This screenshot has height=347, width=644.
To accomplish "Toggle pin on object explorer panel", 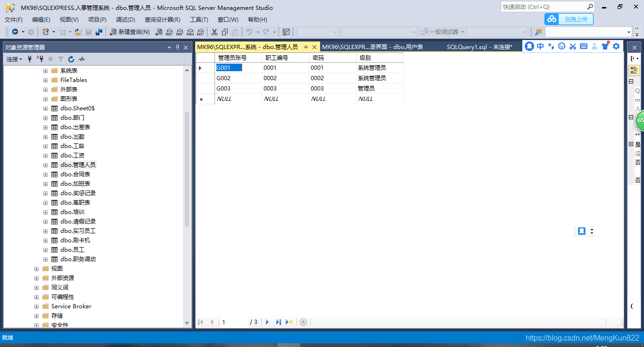I will point(178,47).
